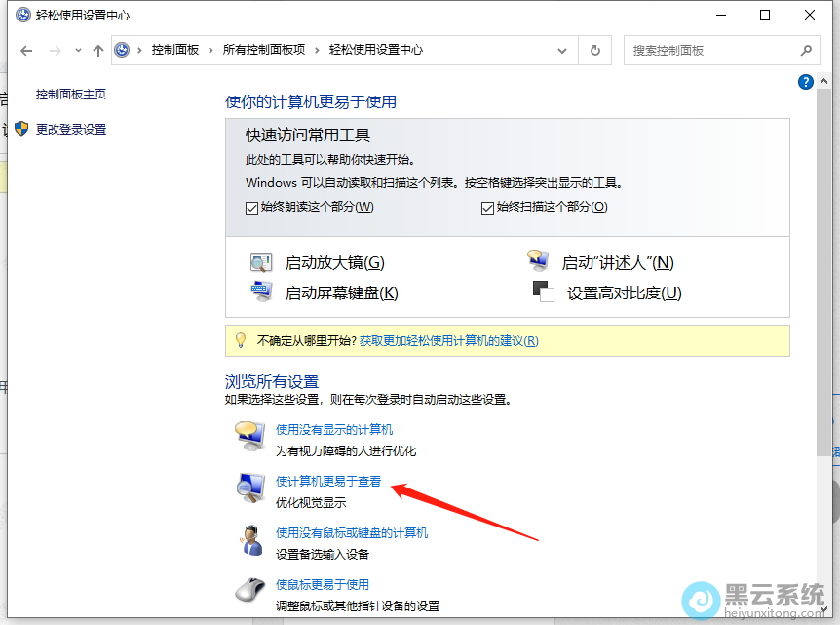Image resolution: width=840 pixels, height=625 pixels.
Task: Click the shield icon beside 更改登录设置
Action: (x=21, y=129)
